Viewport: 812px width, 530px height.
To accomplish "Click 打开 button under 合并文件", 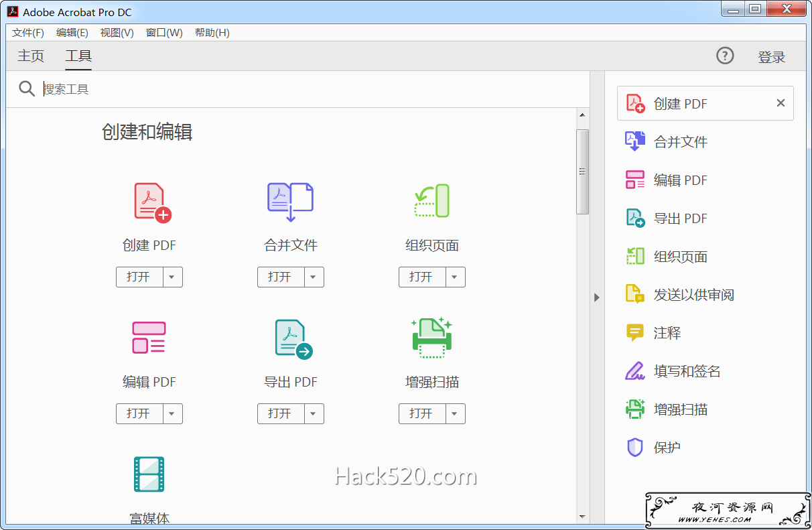I will (281, 277).
